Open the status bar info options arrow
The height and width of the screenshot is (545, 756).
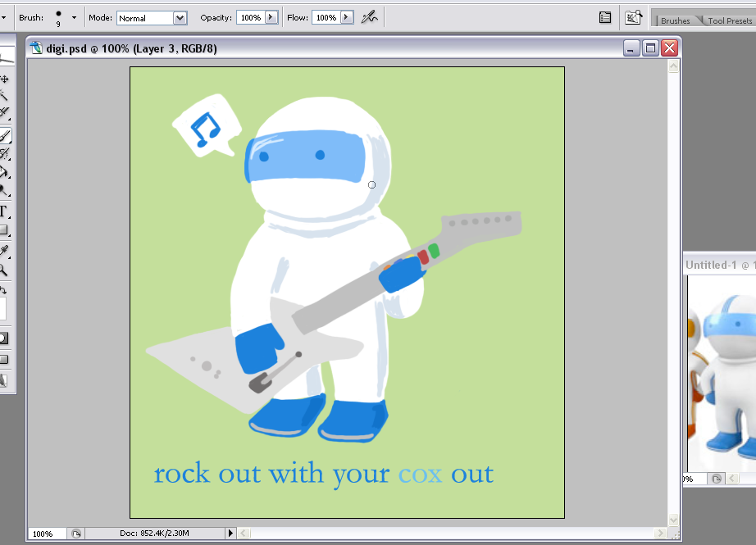[x=230, y=533]
